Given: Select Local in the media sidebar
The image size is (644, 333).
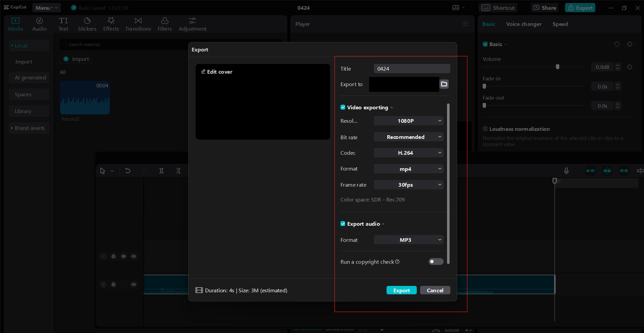Looking at the screenshot, I should [29, 45].
